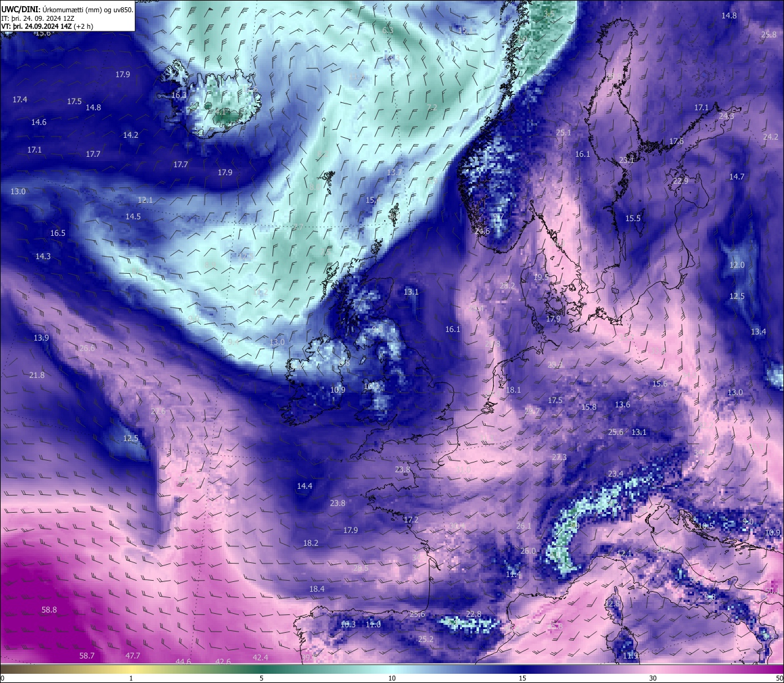This screenshot has height=683, width=784.
Task: Click the 16.5 map value
Action: tap(58, 233)
